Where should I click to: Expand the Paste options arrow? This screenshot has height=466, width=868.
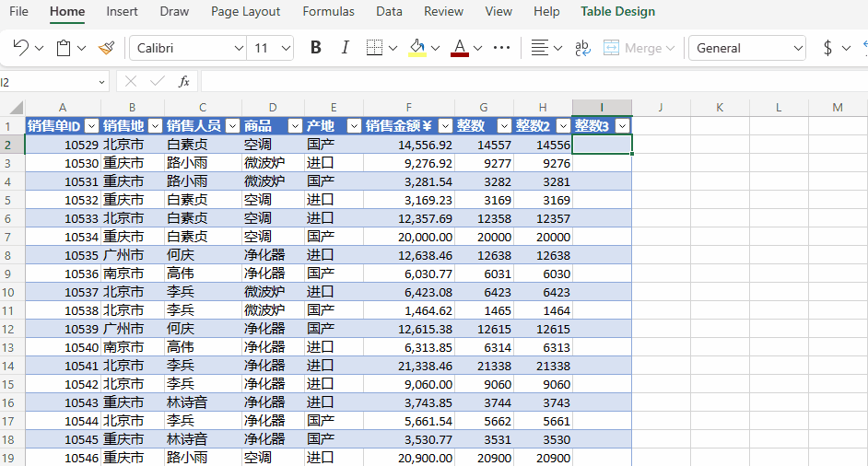[81, 49]
